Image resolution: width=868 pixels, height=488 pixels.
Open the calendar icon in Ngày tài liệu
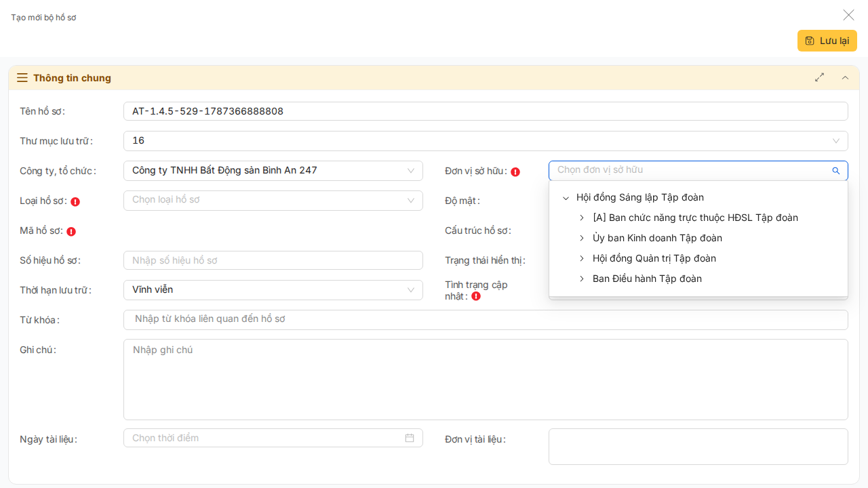pyautogui.click(x=410, y=438)
